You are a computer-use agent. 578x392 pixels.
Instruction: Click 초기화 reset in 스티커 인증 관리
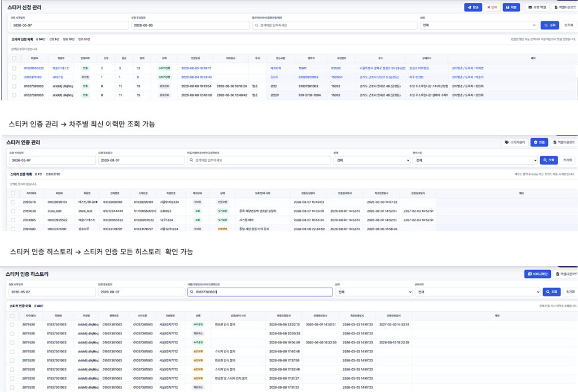568,160
